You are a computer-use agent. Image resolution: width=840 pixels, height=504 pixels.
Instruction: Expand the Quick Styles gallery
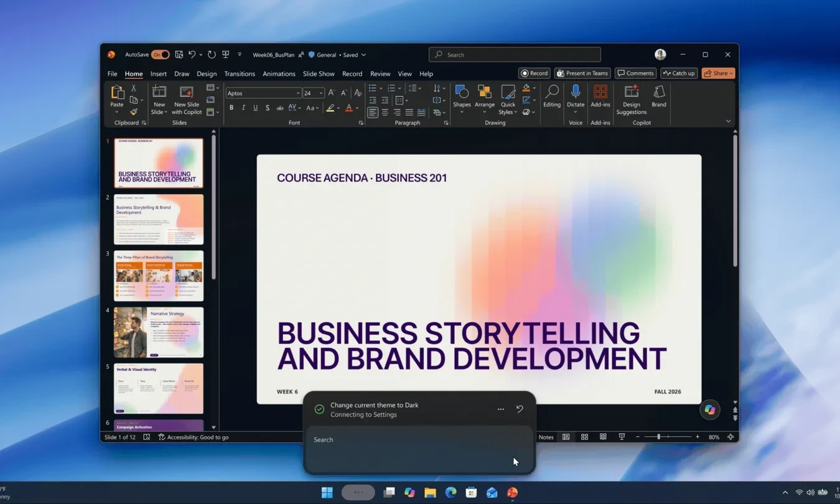pos(508,100)
